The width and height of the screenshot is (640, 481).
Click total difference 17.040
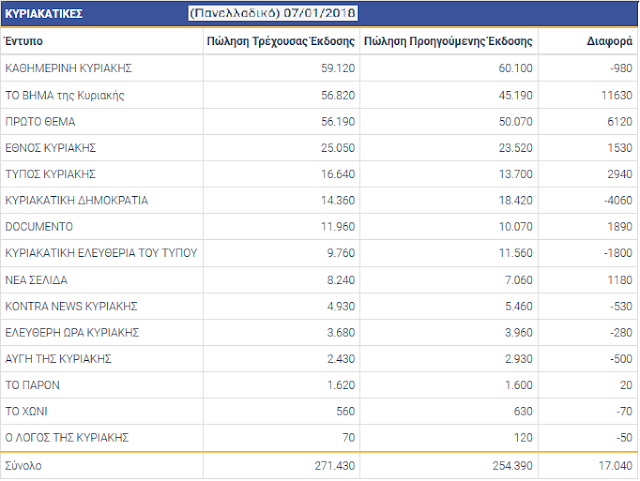pos(616,465)
